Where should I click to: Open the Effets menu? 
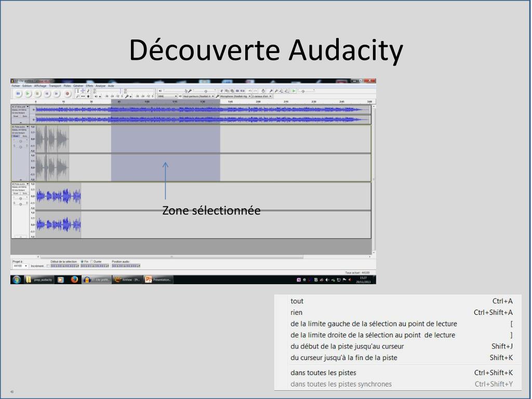coord(89,86)
